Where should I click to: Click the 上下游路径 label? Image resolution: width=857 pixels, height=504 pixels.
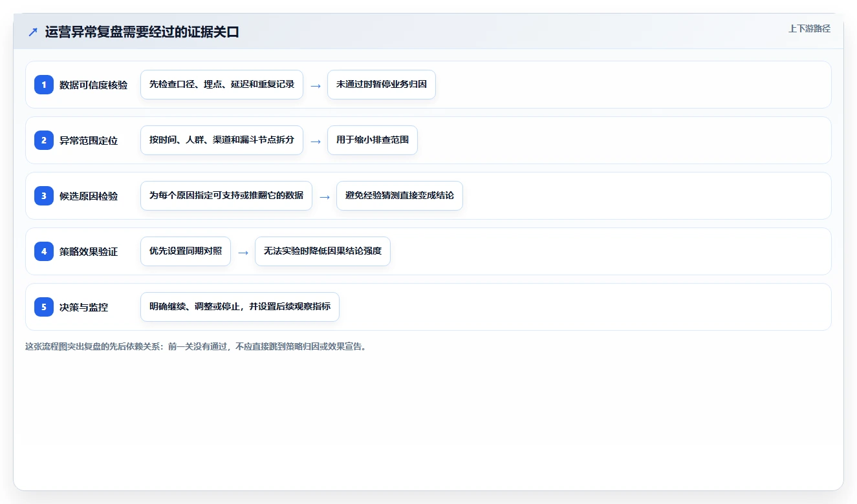[x=809, y=28]
